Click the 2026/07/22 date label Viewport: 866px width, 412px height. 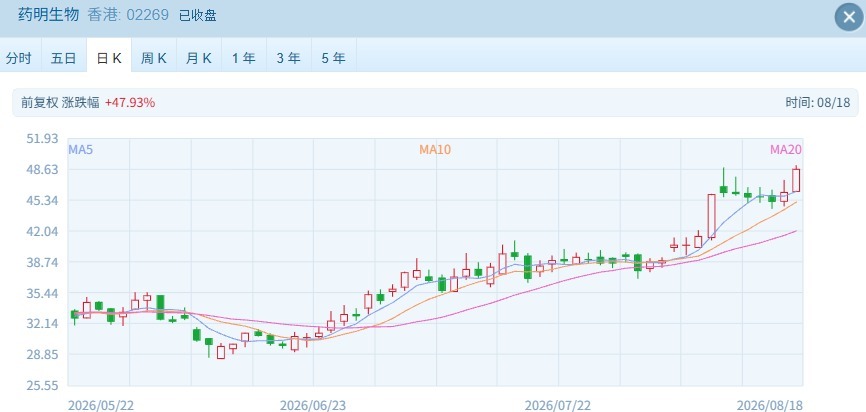[557, 405]
